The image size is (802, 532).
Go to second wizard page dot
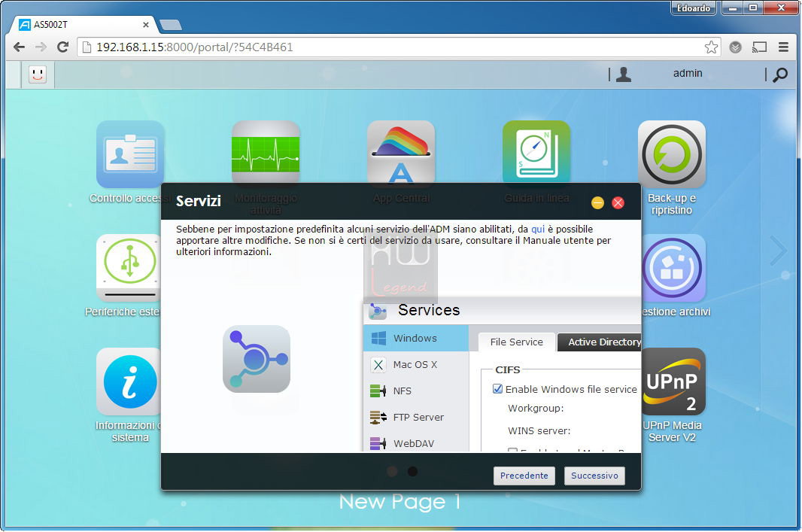413,472
